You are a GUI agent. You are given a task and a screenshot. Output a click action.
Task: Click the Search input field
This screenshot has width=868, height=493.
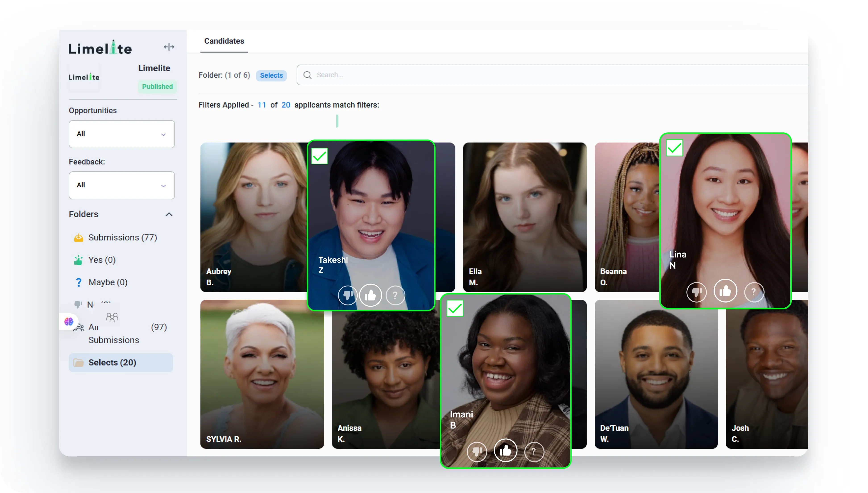pos(552,75)
